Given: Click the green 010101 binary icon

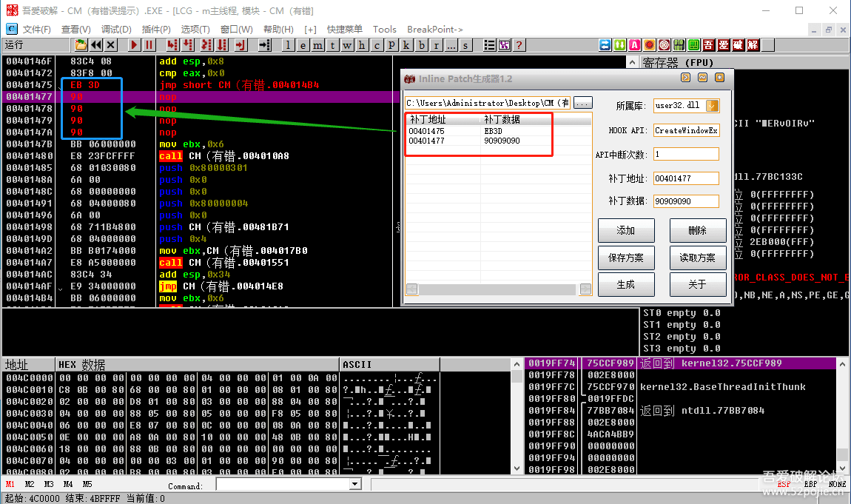Looking at the screenshot, I should (x=679, y=45).
